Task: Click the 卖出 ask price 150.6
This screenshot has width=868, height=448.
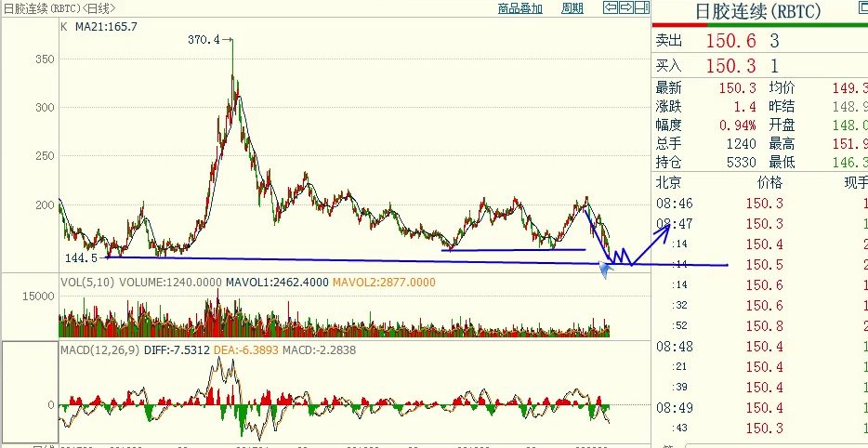Action: (730, 40)
